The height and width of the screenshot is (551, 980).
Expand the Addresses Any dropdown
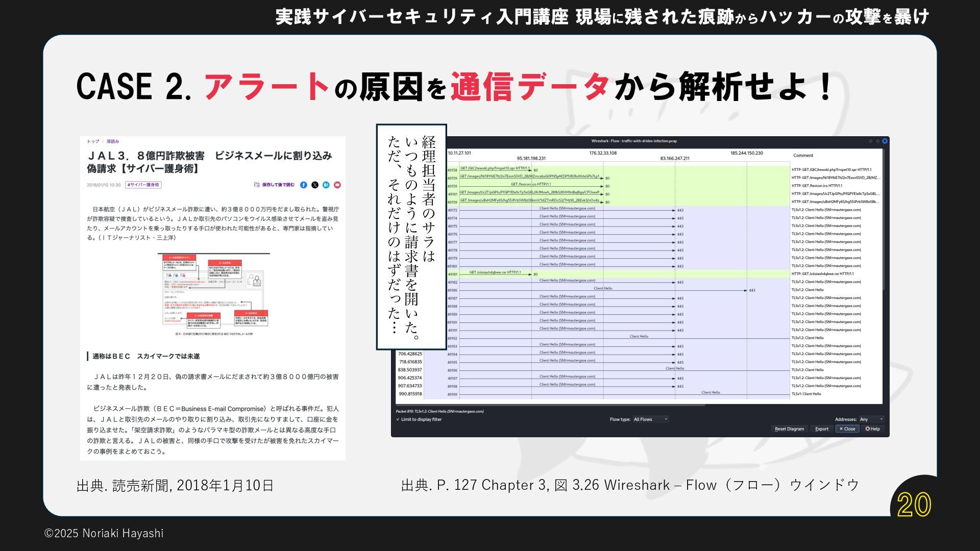pos(871,419)
